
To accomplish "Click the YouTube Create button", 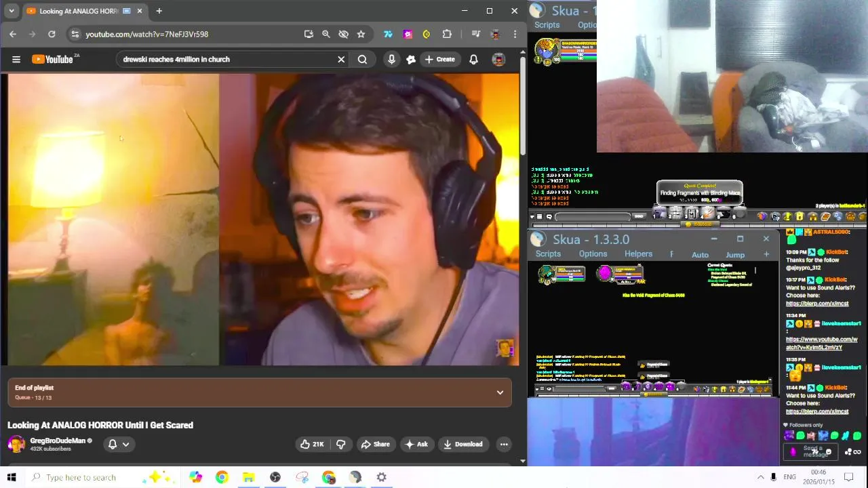I will 439,60.
